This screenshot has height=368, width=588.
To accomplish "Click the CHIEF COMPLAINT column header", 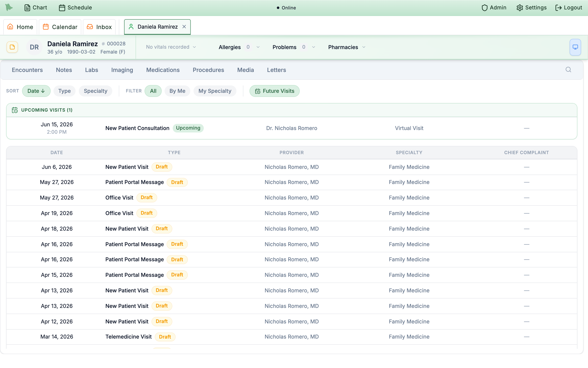I will pyautogui.click(x=527, y=153).
